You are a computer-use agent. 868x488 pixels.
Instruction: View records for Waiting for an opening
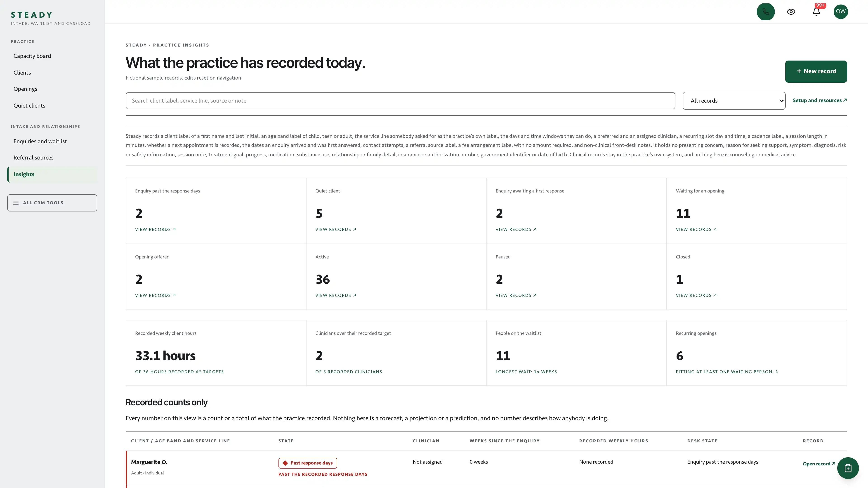pos(696,229)
